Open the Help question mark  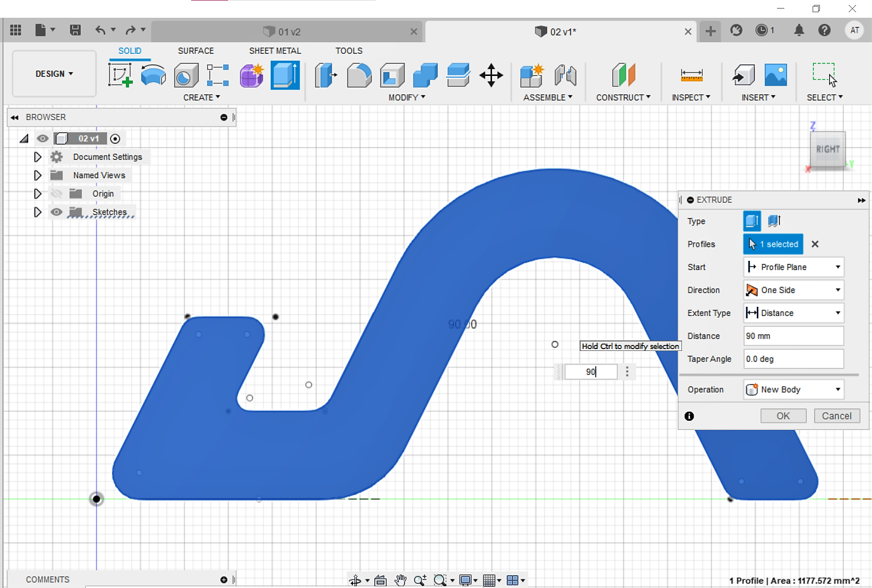pos(825,30)
